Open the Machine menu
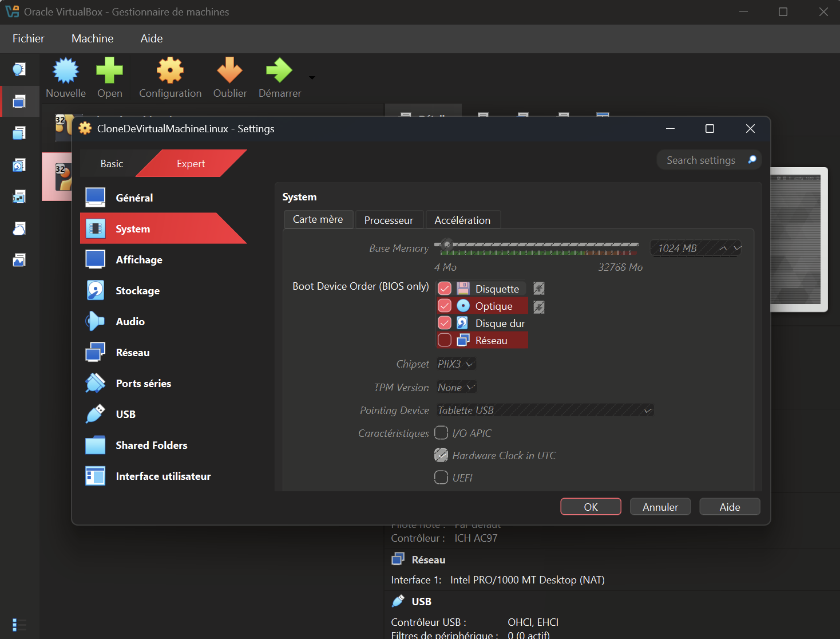This screenshot has width=840, height=639. 93,38
